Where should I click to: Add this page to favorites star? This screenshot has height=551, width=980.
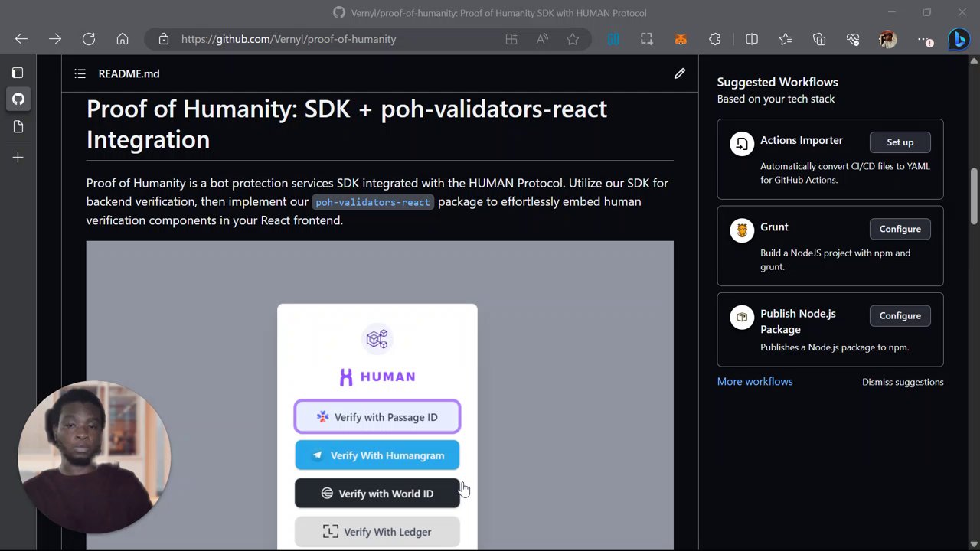(573, 39)
